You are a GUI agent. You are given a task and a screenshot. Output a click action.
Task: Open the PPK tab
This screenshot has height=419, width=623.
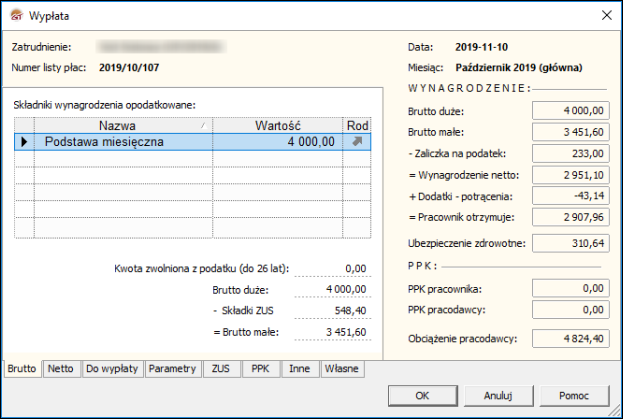click(261, 369)
